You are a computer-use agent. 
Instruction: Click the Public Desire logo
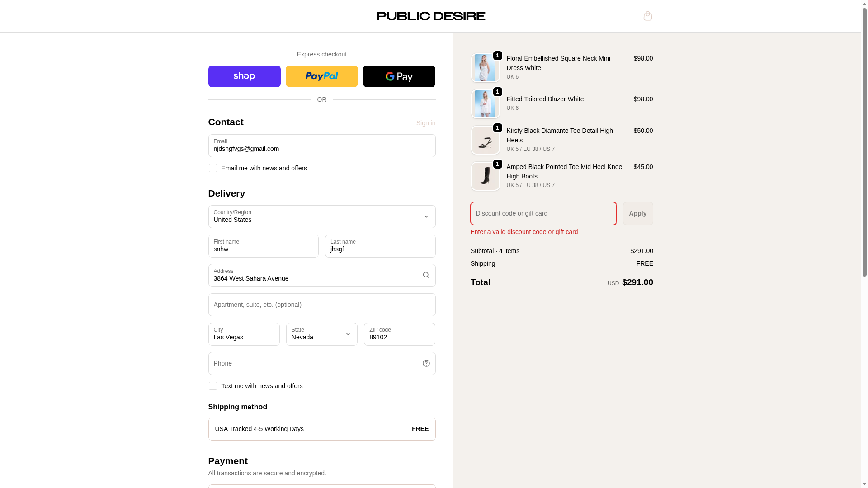coord(430,16)
